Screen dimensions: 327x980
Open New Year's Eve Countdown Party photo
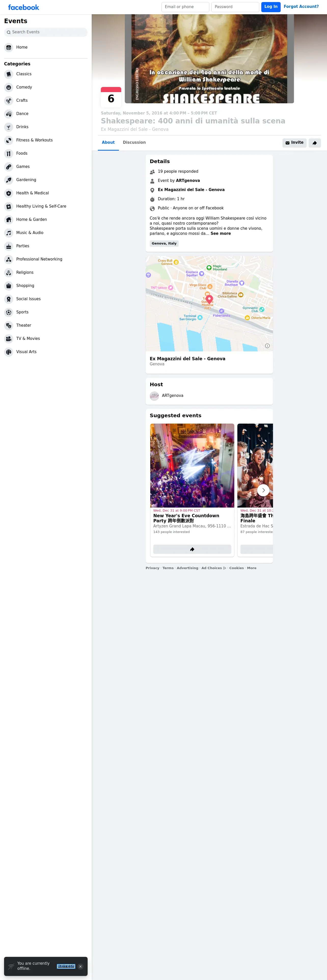pyautogui.click(x=192, y=466)
